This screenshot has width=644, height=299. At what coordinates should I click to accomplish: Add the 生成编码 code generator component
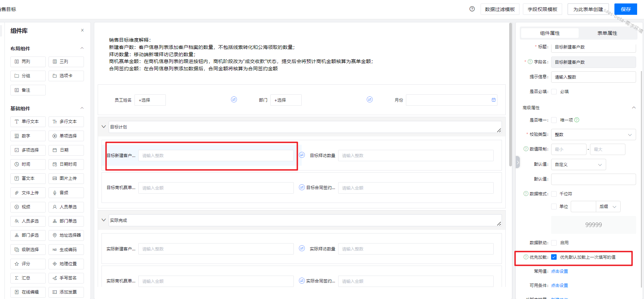click(66, 250)
